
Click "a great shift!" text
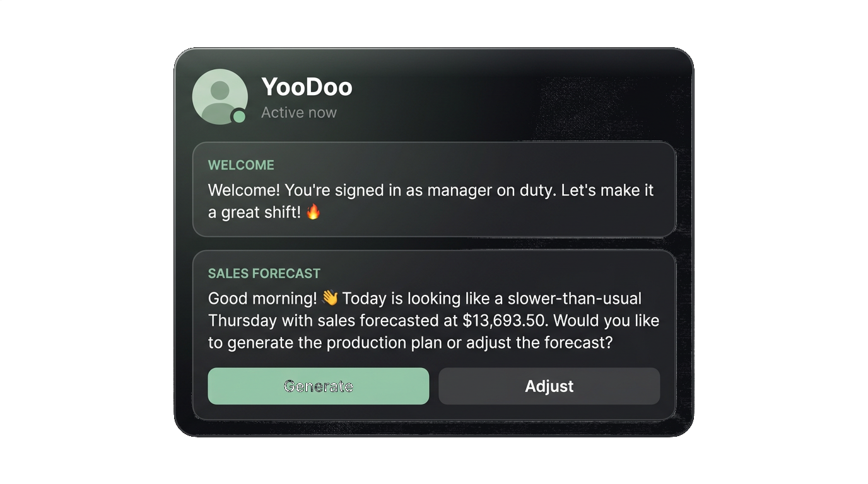tap(255, 212)
